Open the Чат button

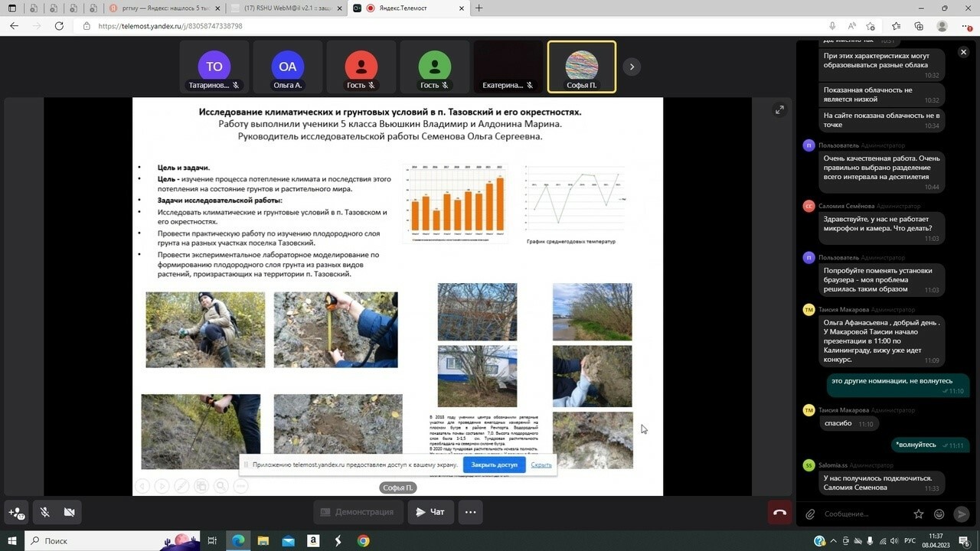430,512
